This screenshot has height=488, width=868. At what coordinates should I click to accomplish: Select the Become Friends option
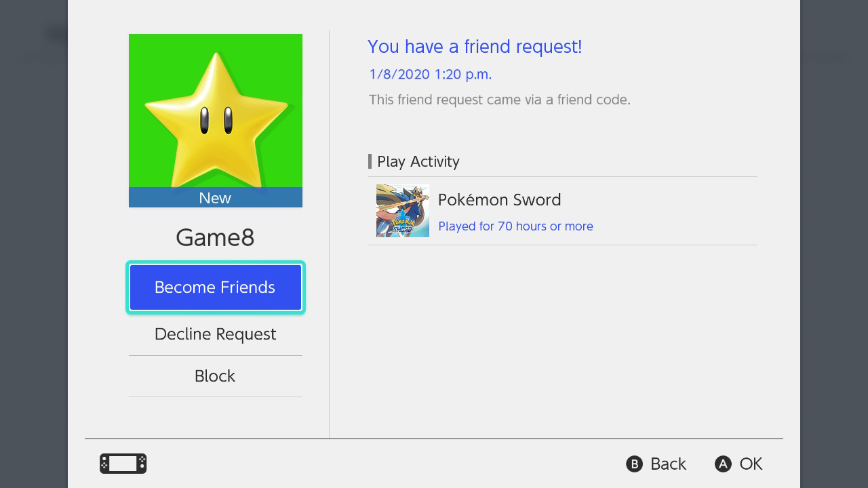click(215, 287)
